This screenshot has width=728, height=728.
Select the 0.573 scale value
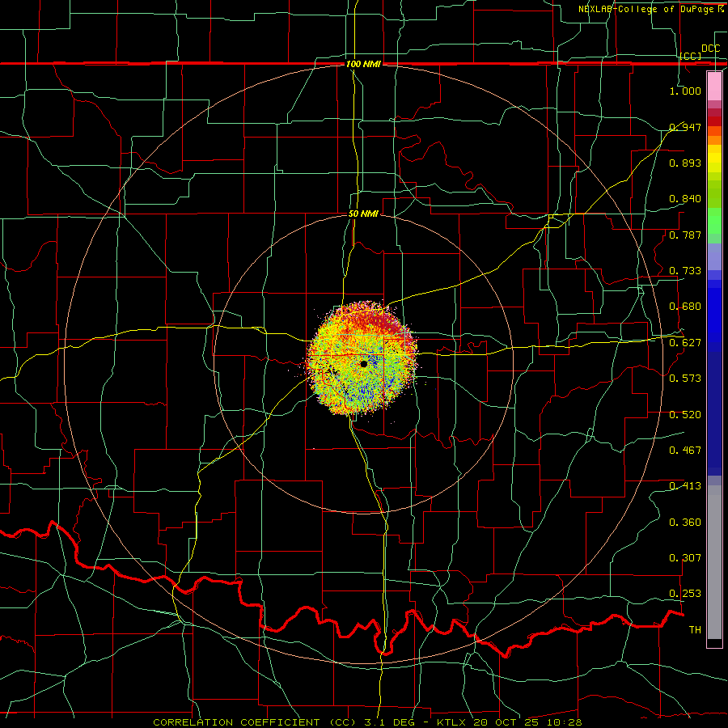click(x=685, y=378)
